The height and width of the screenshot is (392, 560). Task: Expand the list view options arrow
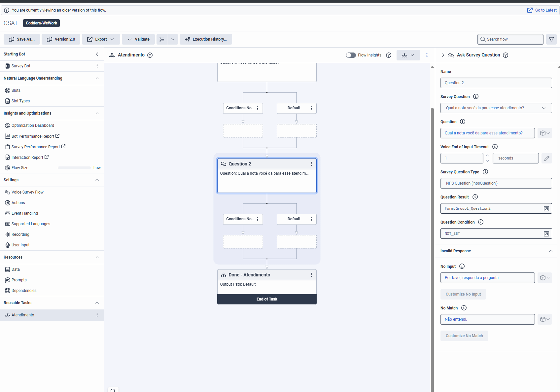pyautogui.click(x=173, y=39)
